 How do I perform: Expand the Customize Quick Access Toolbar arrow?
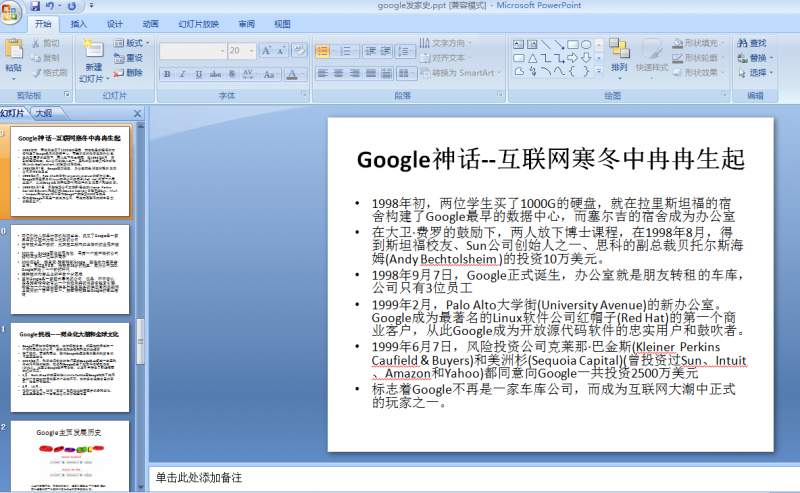point(91,6)
